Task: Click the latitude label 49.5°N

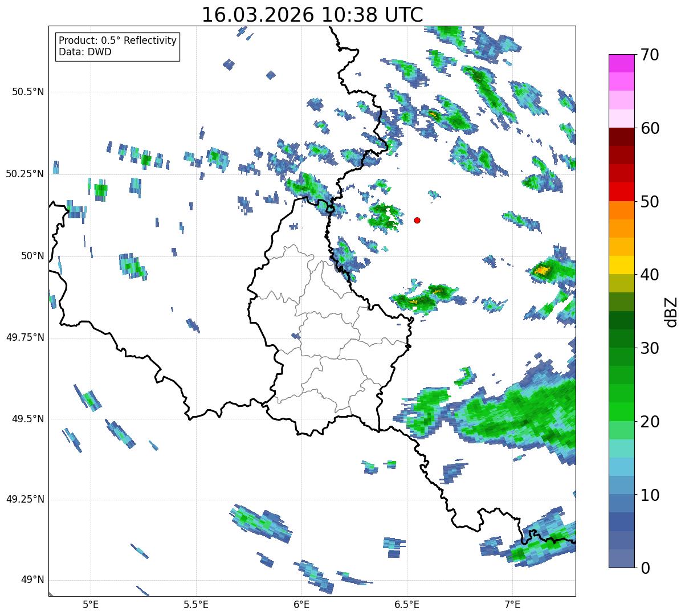Action: point(28,419)
